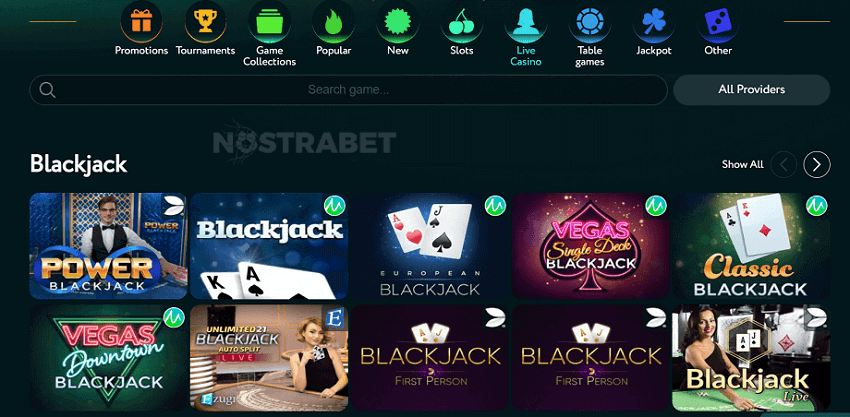Open the All Providers dropdown
The width and height of the screenshot is (850, 417).
751,90
